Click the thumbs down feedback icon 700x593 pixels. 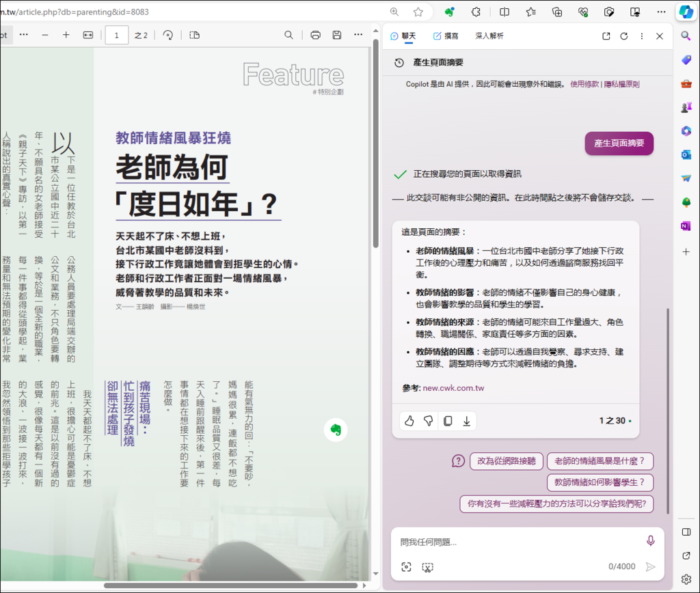429,421
